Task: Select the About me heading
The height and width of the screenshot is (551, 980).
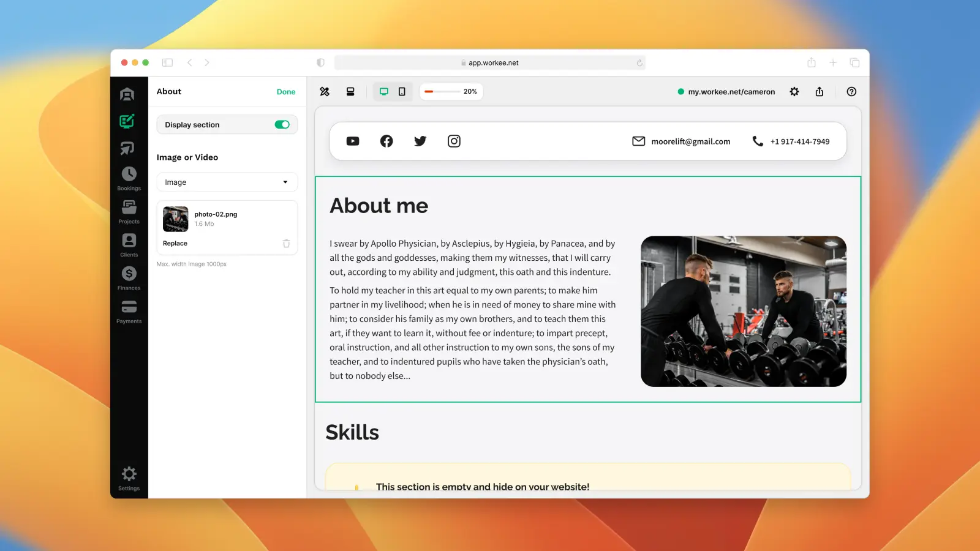Action: pos(379,206)
